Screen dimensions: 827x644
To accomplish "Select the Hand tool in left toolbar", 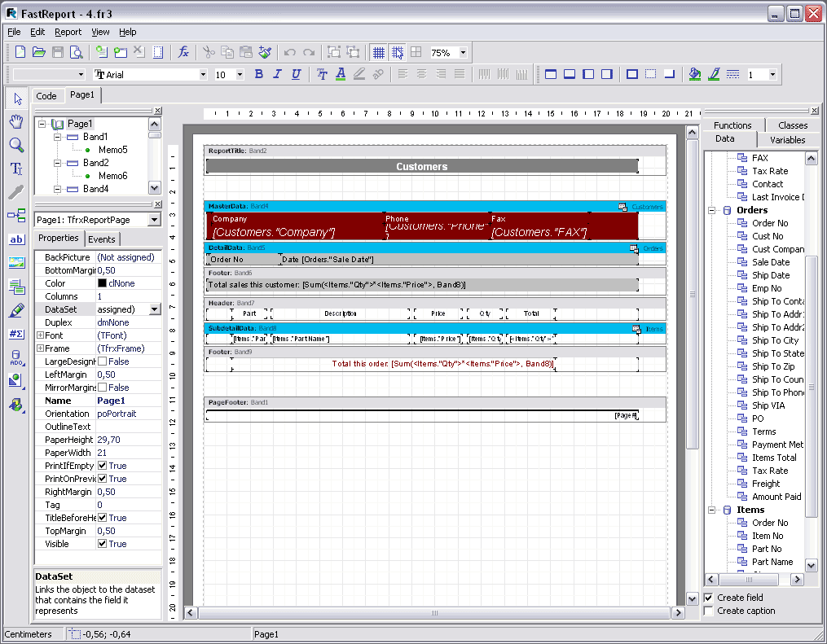I will [15, 122].
